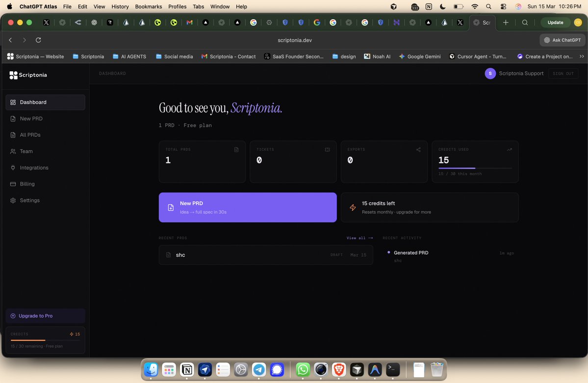
Task: Expand the Scriptonia bookmarks folder
Action: (x=88, y=56)
